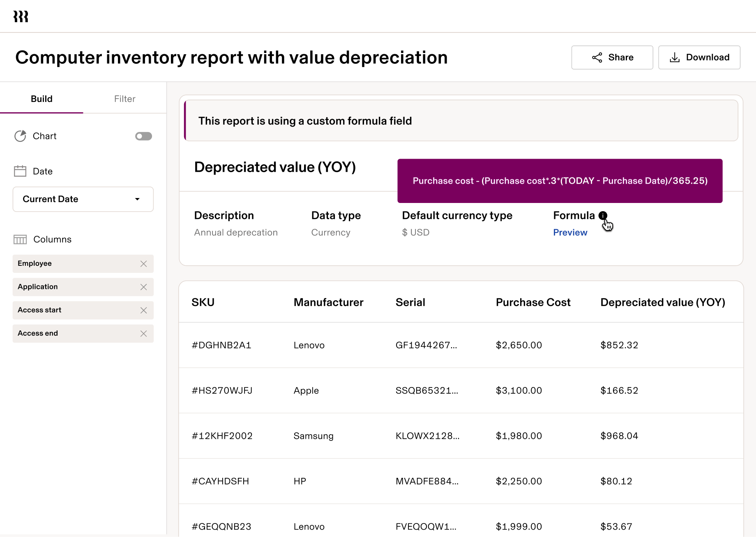This screenshot has height=537, width=756.
Task: Click the Preview link
Action: point(570,232)
